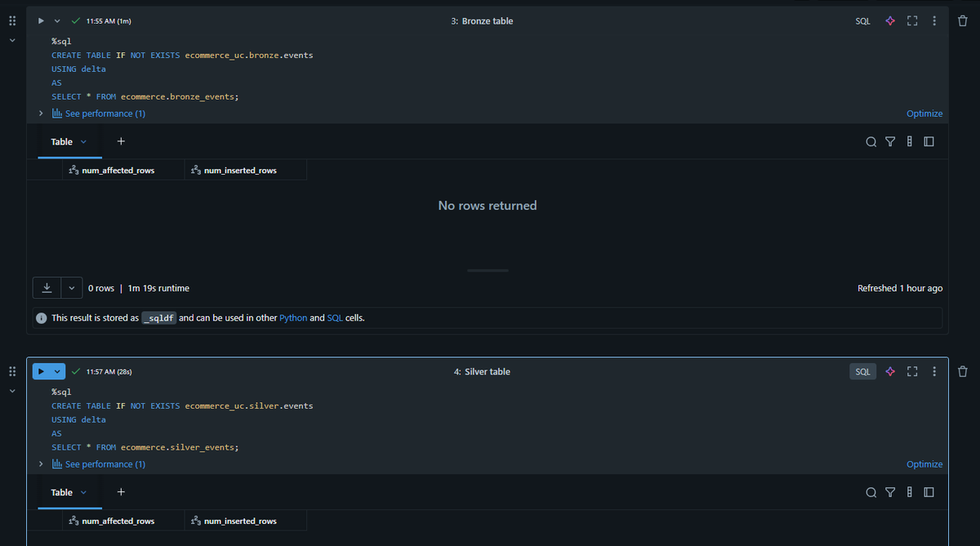Open the assistant sparkle icon in Silver table cell
Image resolution: width=980 pixels, height=546 pixels.
pos(890,371)
